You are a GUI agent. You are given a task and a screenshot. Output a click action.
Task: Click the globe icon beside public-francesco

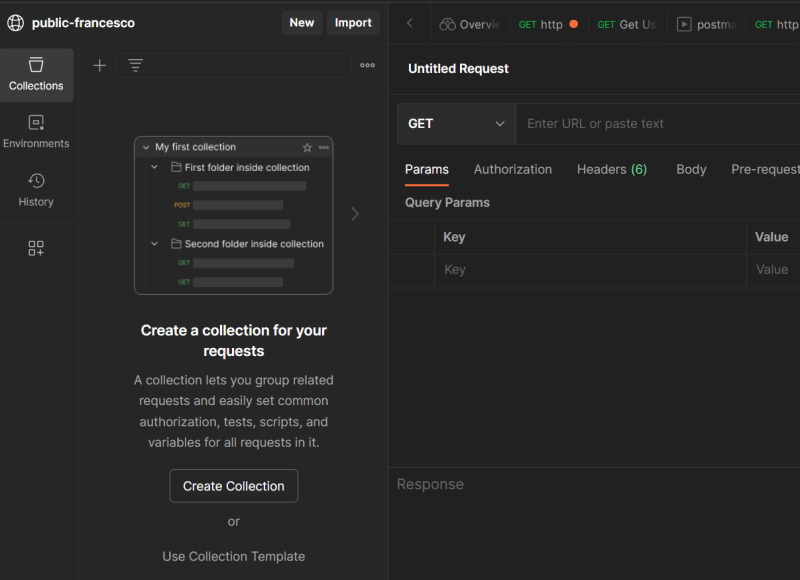click(x=16, y=23)
